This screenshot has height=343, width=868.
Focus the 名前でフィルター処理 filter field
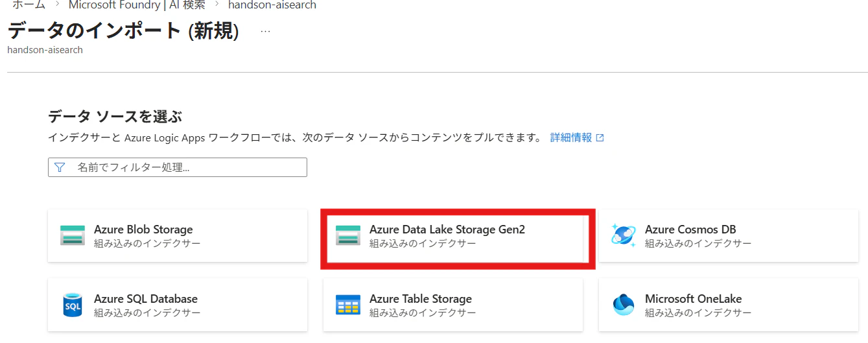[x=178, y=167]
